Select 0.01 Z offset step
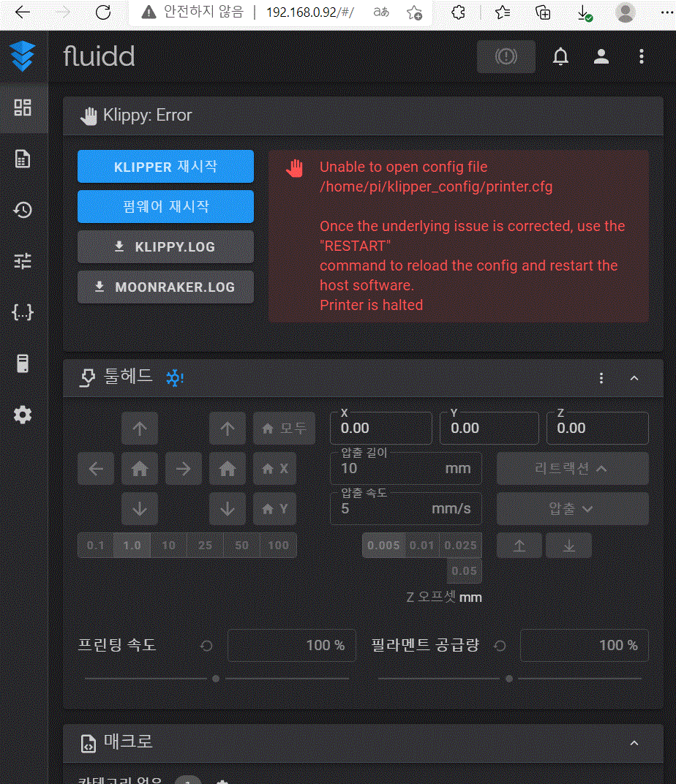Screen dimensions: 676x784 (421, 546)
